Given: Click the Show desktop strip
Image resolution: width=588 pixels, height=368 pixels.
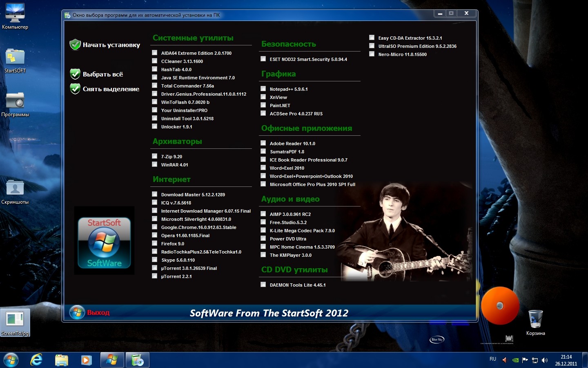Looking at the screenshot, I should (585, 360).
